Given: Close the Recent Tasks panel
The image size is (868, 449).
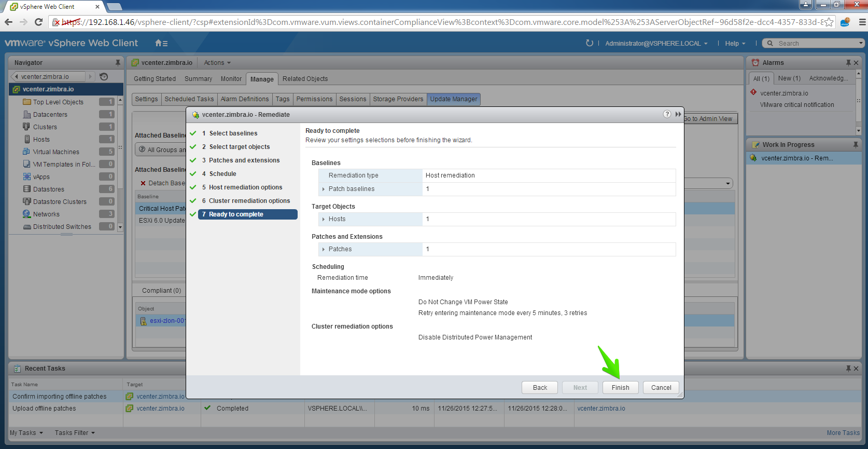Looking at the screenshot, I should [x=856, y=369].
